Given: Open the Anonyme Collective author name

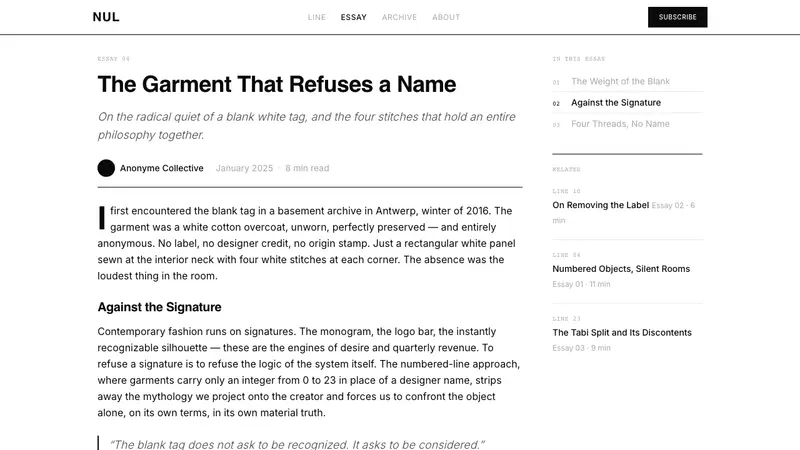Looking at the screenshot, I should [x=162, y=168].
